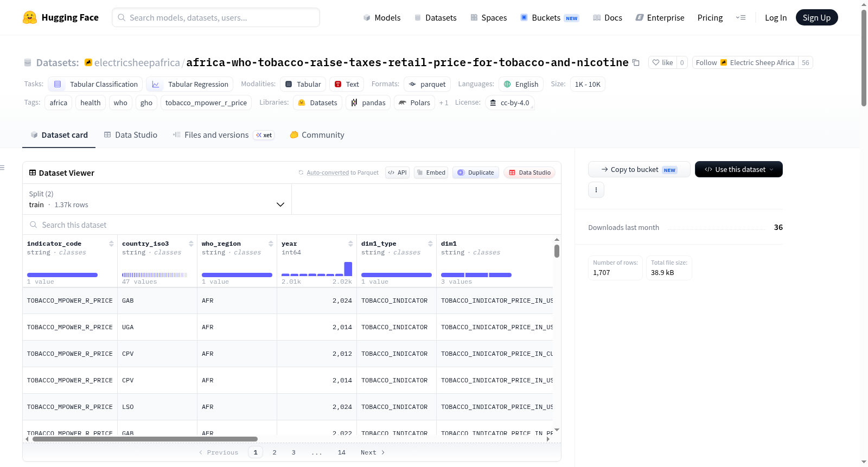Open the API button

pos(397,172)
